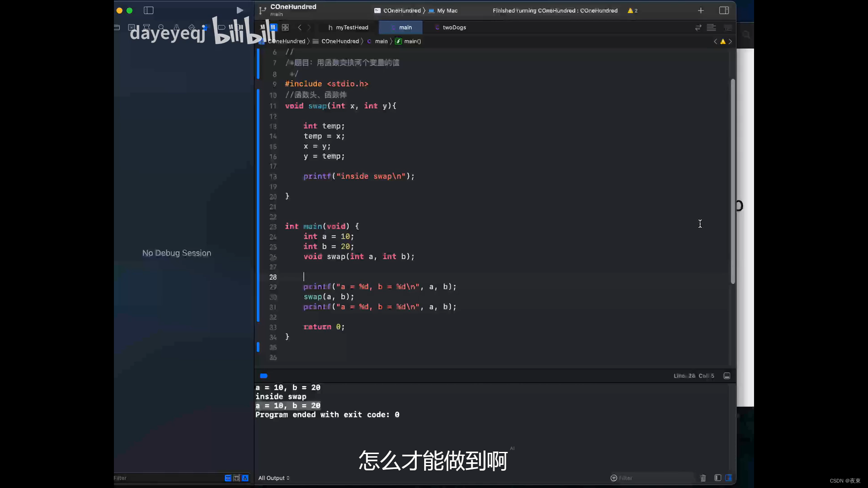Screen dimensions: 868x488
Task: Toggle the console pane visibility icon
Action: (x=729, y=478)
